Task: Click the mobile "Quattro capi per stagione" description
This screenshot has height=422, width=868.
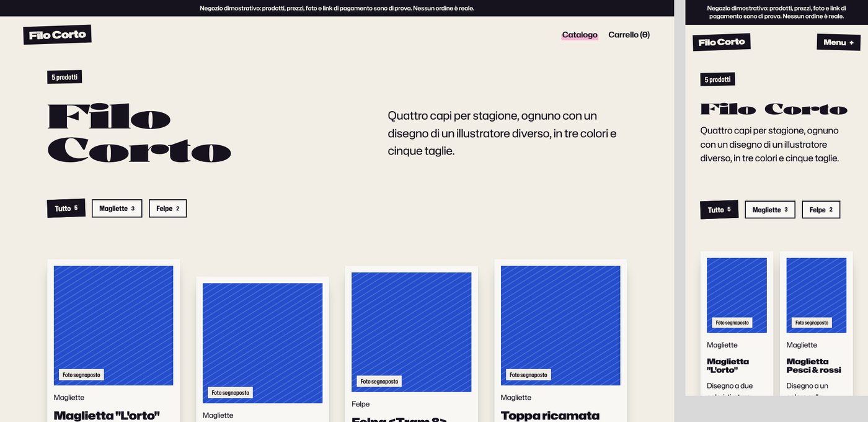Action: [769, 144]
